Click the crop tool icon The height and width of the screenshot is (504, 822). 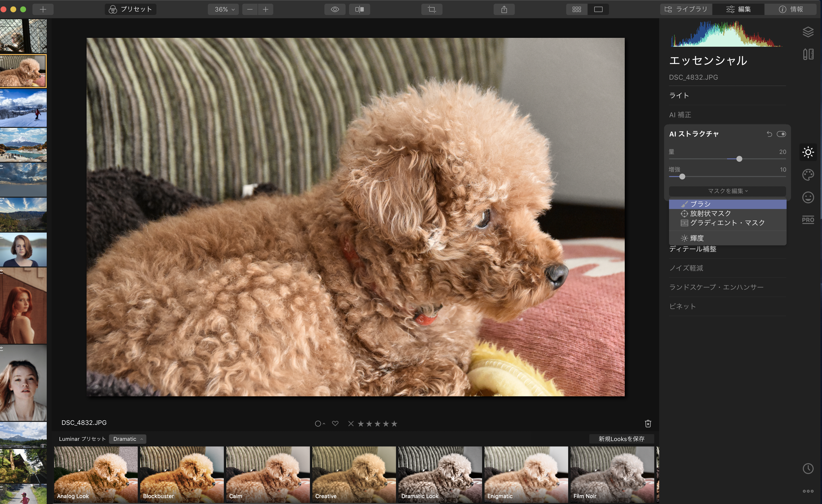pyautogui.click(x=432, y=9)
